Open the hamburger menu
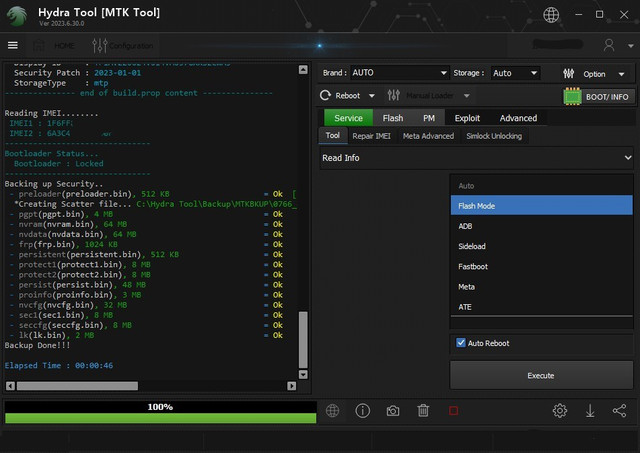 (x=13, y=45)
